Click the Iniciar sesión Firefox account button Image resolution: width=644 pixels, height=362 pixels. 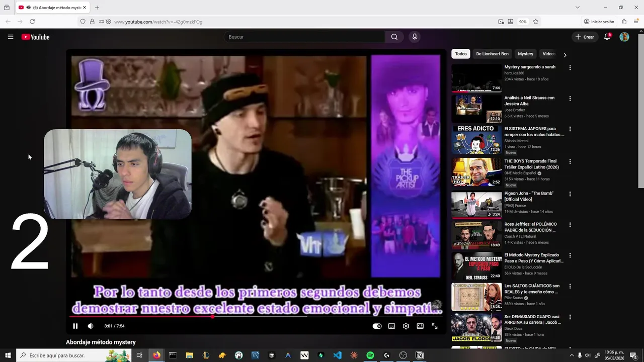click(599, 22)
